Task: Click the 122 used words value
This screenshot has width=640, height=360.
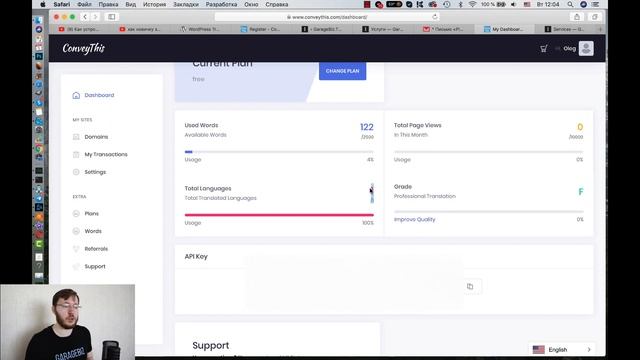Action: 367,127
